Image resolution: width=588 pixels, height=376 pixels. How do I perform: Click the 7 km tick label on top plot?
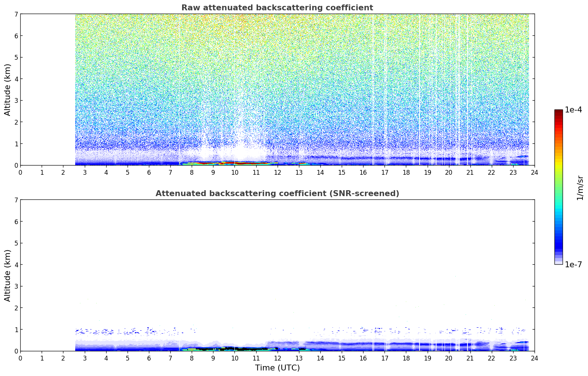point(16,14)
